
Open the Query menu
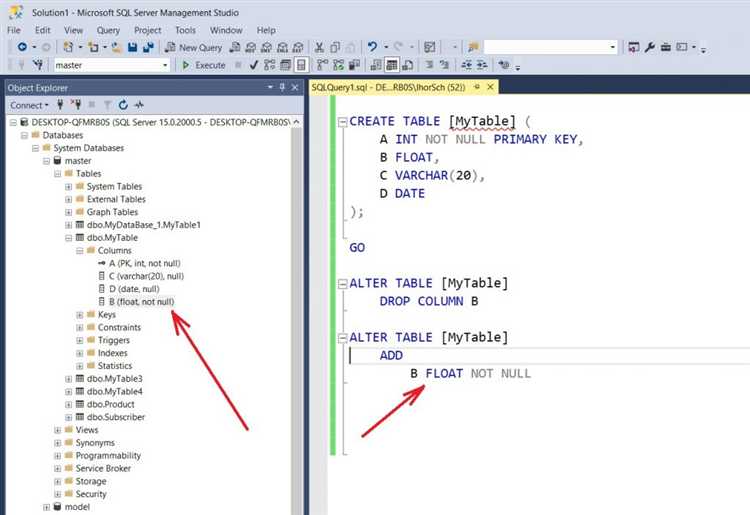pos(108,31)
